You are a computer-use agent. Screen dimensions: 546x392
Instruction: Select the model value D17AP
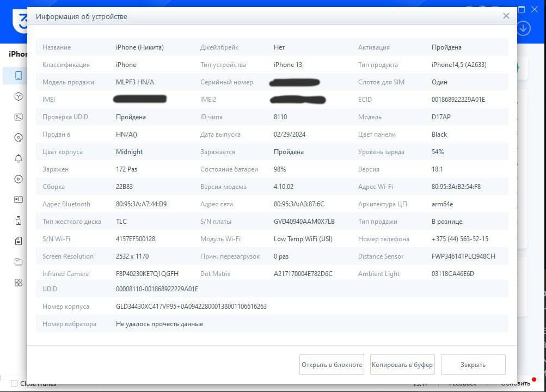(441, 117)
